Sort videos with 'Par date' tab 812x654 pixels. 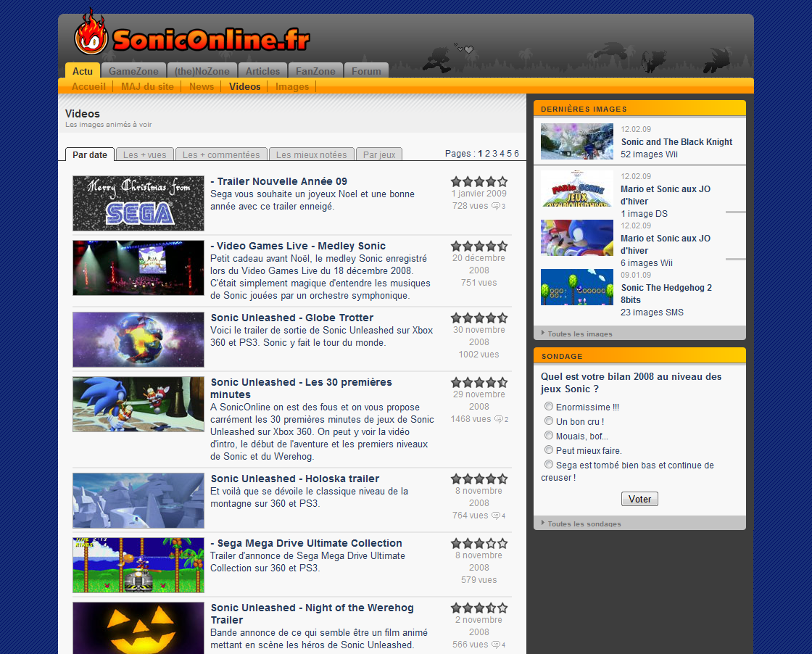90,154
